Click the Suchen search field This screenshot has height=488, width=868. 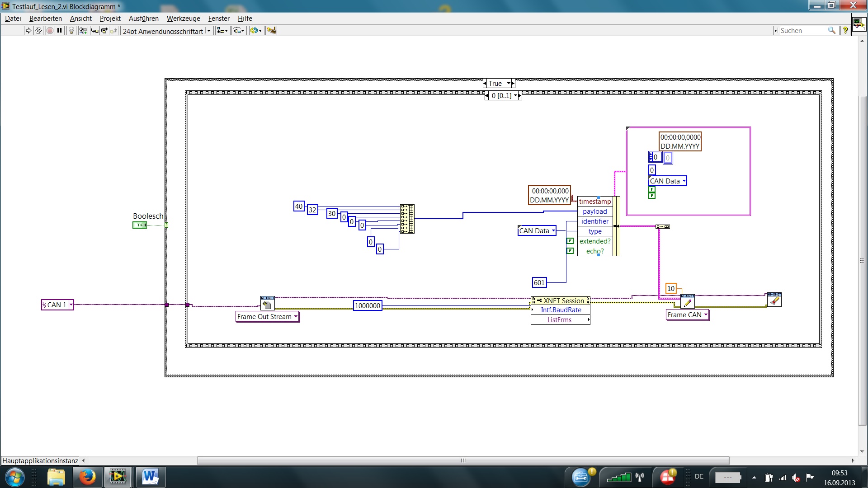coord(802,31)
